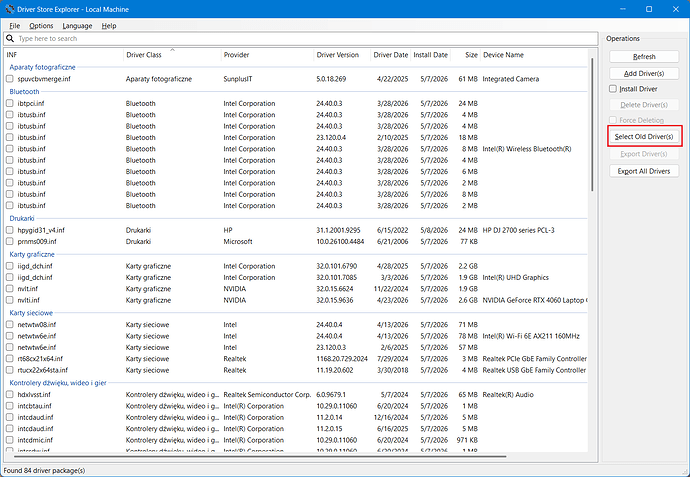690x477 pixels.
Task: Select 'Realtek PCIe GbE Family Controller' cell
Action: (535, 359)
